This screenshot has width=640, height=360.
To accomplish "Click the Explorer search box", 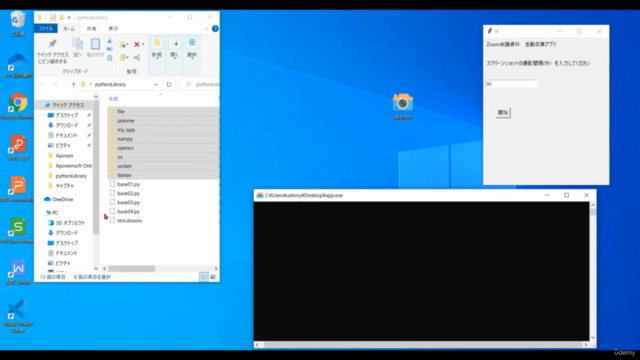I will [200, 84].
